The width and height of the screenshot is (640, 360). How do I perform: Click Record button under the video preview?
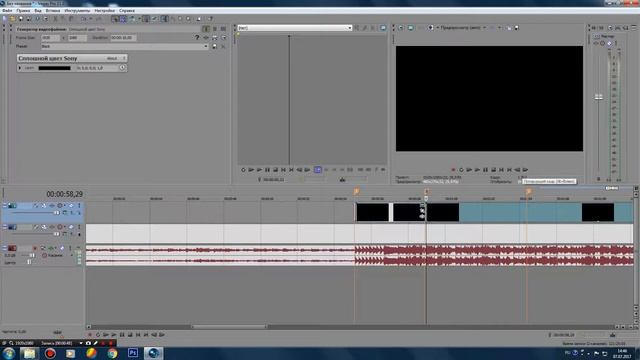click(453, 170)
